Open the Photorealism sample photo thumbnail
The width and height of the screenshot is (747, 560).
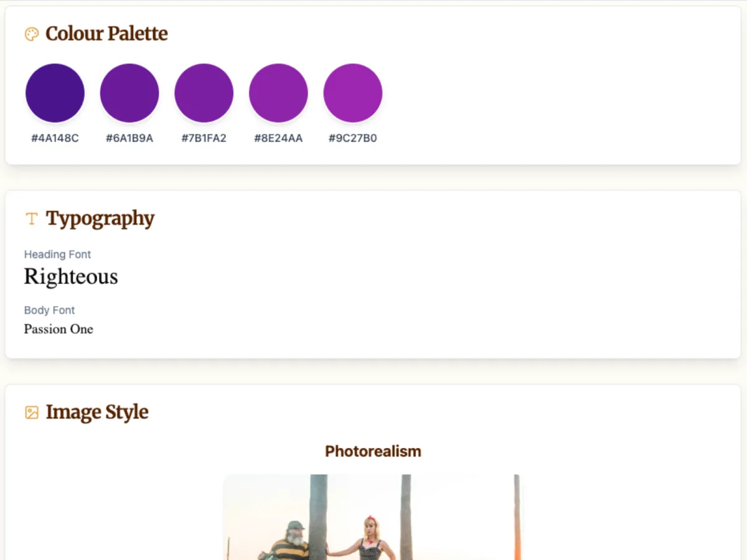(x=373, y=517)
